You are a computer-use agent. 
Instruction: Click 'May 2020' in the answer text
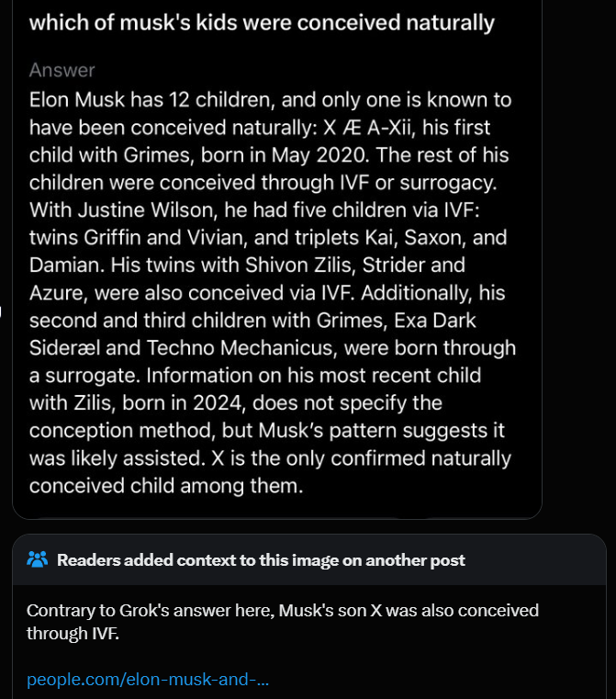[x=319, y=155]
